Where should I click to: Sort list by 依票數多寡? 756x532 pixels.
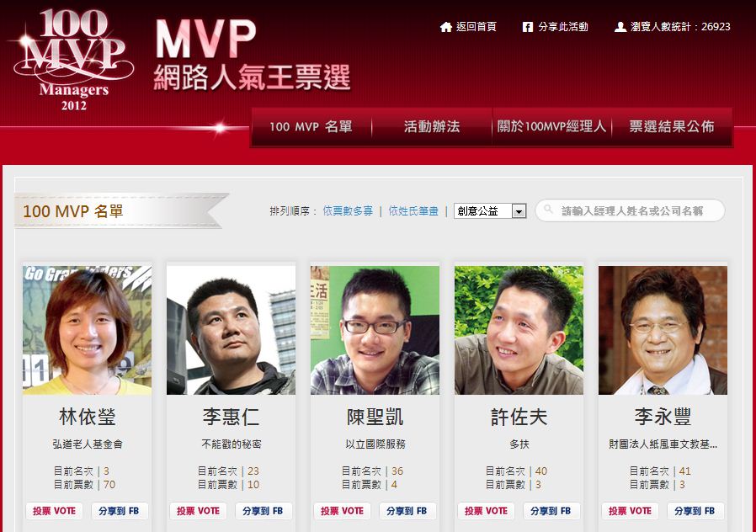(x=348, y=211)
